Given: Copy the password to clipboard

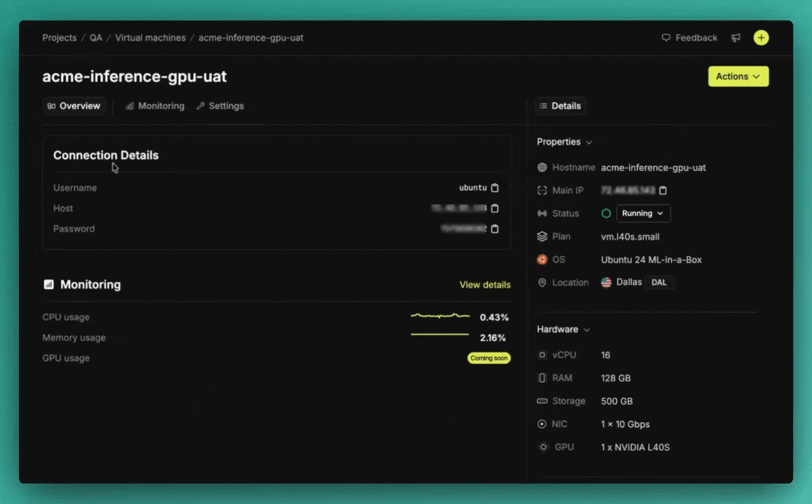Looking at the screenshot, I should [x=495, y=229].
